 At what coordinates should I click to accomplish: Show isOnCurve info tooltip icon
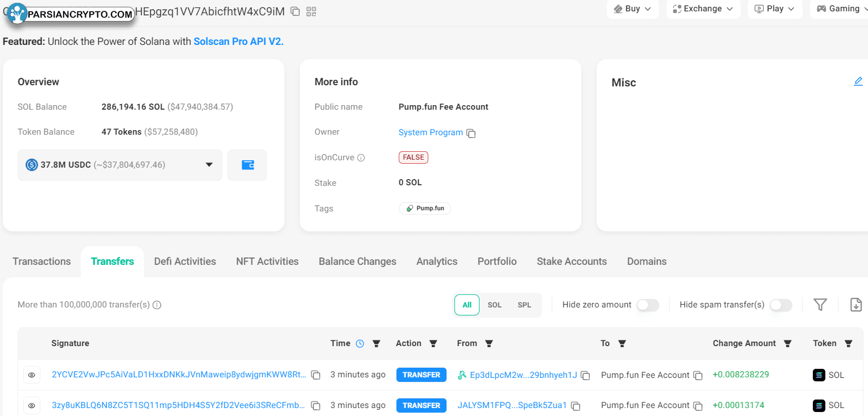(x=361, y=158)
